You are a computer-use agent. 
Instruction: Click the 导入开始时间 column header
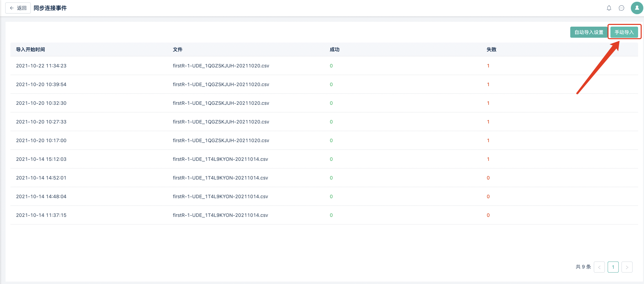point(30,49)
